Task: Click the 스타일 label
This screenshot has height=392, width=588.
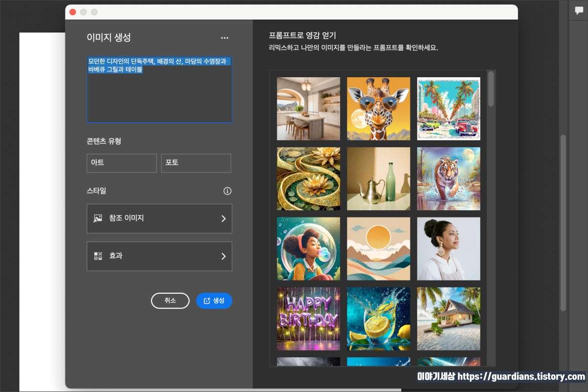Action: 96,191
